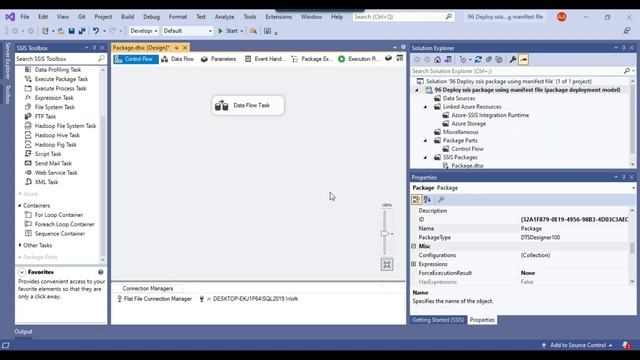
Task: Expand the Other Tasks section
Action: [x=20, y=245]
